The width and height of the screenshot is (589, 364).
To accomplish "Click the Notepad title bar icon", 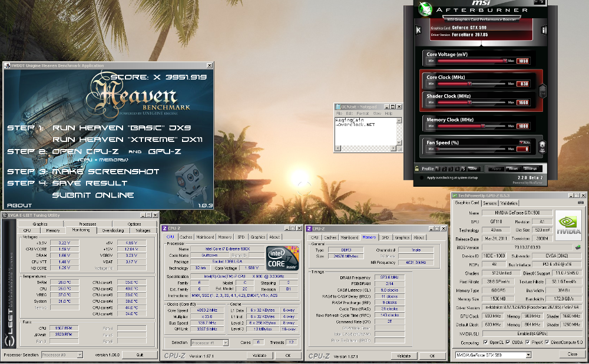I will 337,107.
